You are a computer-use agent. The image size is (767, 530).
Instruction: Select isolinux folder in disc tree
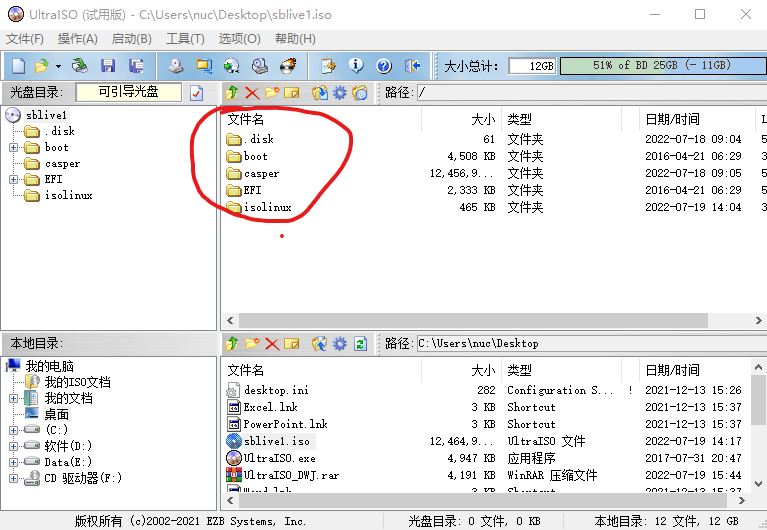[x=68, y=195]
